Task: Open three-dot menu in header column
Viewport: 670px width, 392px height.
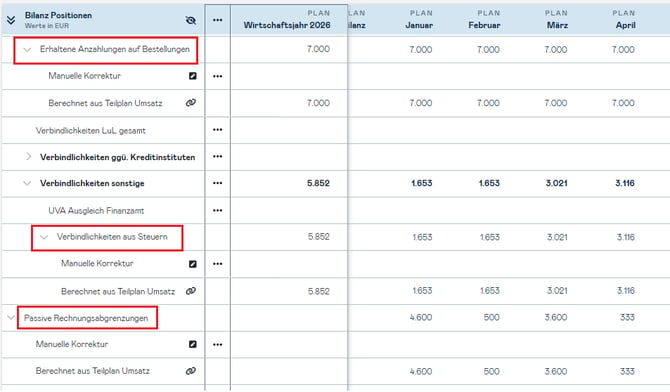Action: pyautogui.click(x=217, y=20)
